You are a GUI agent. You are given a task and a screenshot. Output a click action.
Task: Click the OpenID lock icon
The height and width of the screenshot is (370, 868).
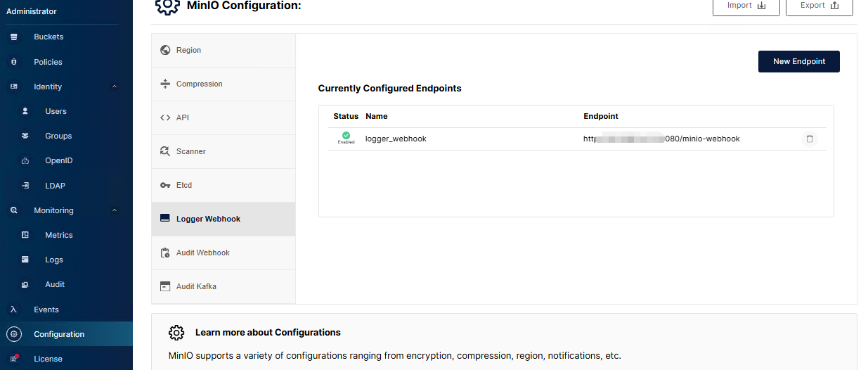[25, 160]
